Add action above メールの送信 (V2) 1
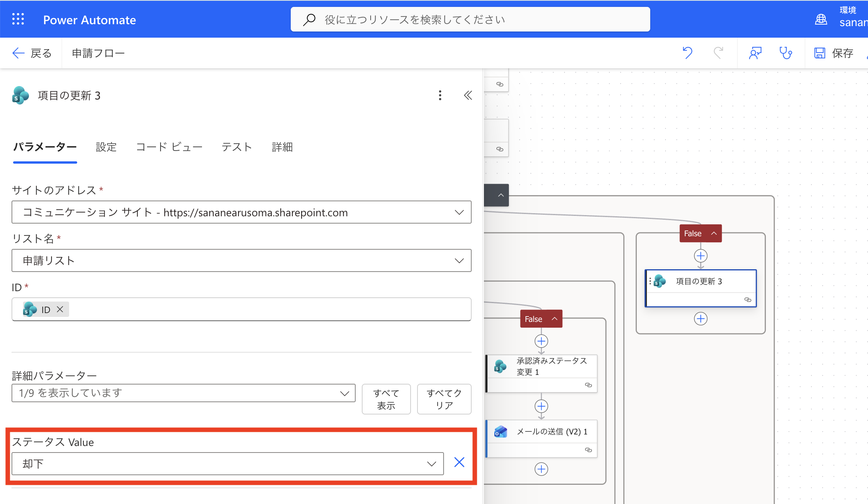 coord(541,406)
